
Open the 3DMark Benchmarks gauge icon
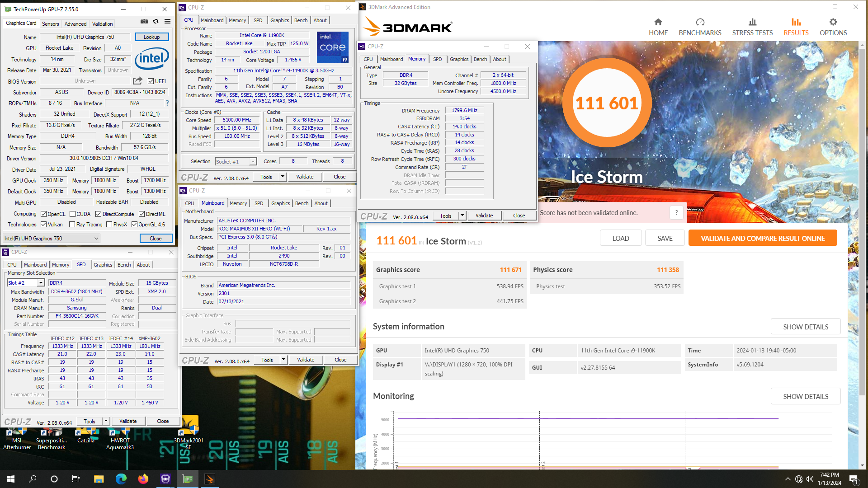[x=700, y=22]
